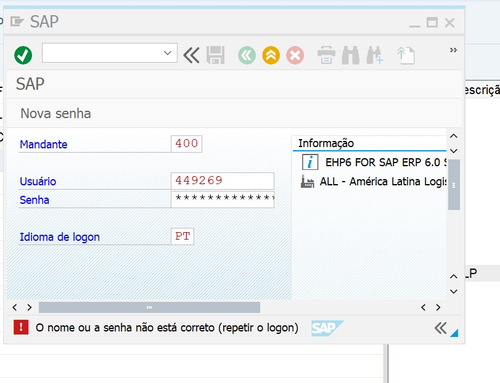Open the command field dropdown arrow
Screen dimensions: 500x383
pyautogui.click(x=168, y=53)
